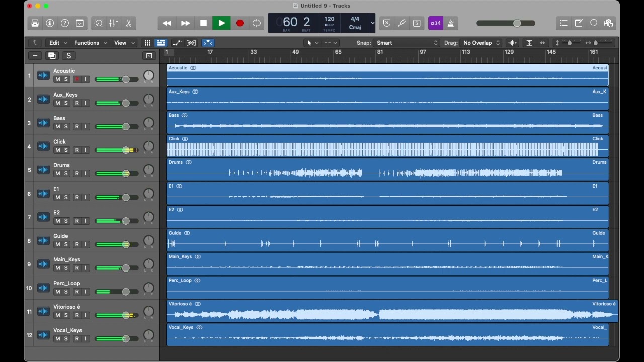This screenshot has width=644, height=362.
Task: Open List Editors icon
Action: coord(563,23)
